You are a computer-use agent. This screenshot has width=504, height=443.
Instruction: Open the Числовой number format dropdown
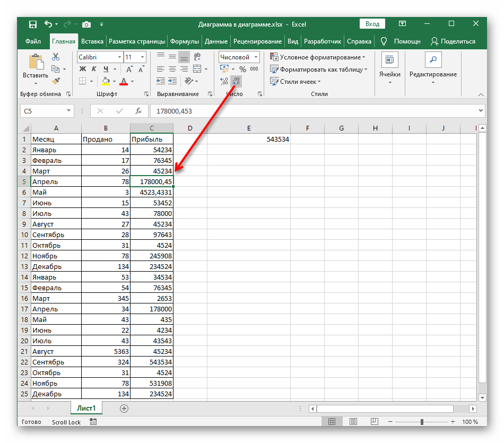[x=256, y=57]
